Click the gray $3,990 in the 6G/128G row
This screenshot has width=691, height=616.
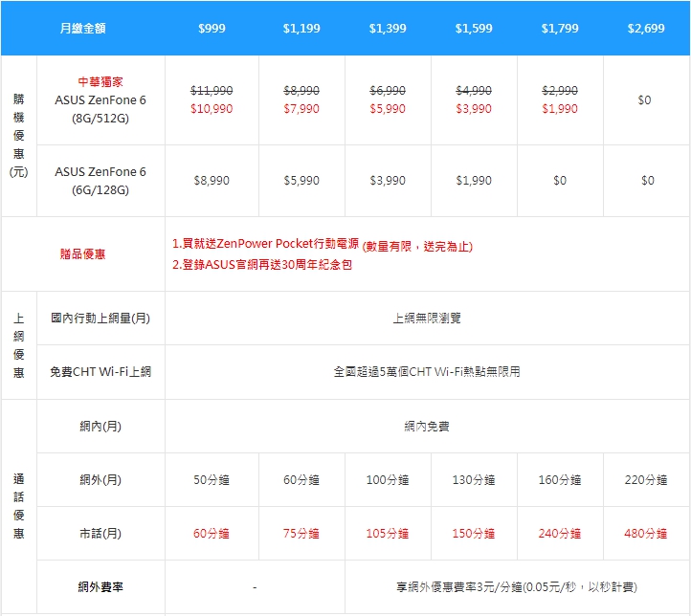[388, 181]
